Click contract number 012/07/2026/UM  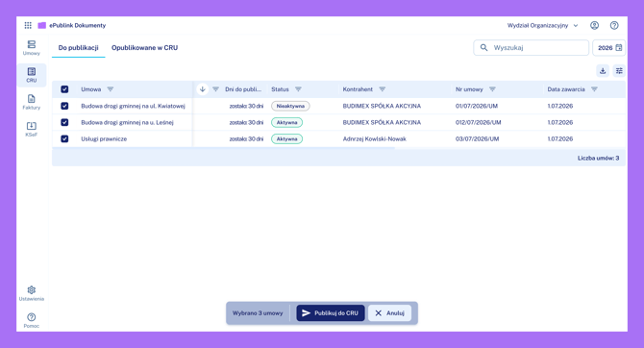click(x=478, y=122)
